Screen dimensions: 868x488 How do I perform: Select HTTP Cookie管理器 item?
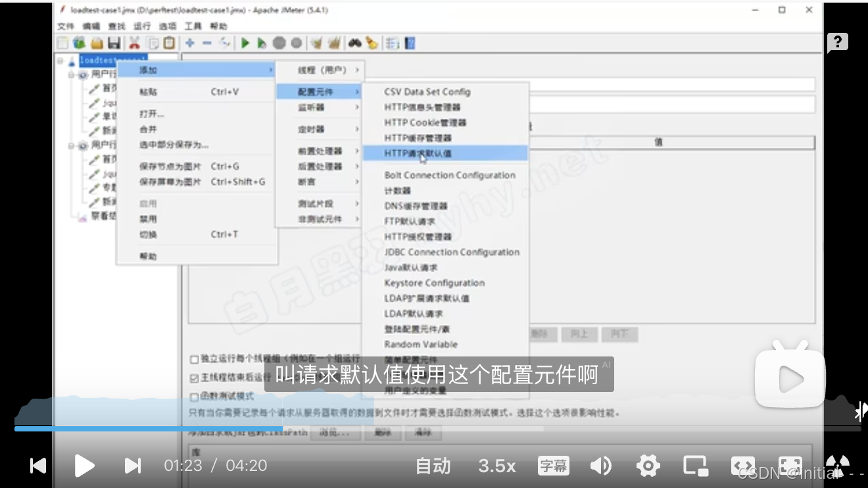pyautogui.click(x=446, y=122)
